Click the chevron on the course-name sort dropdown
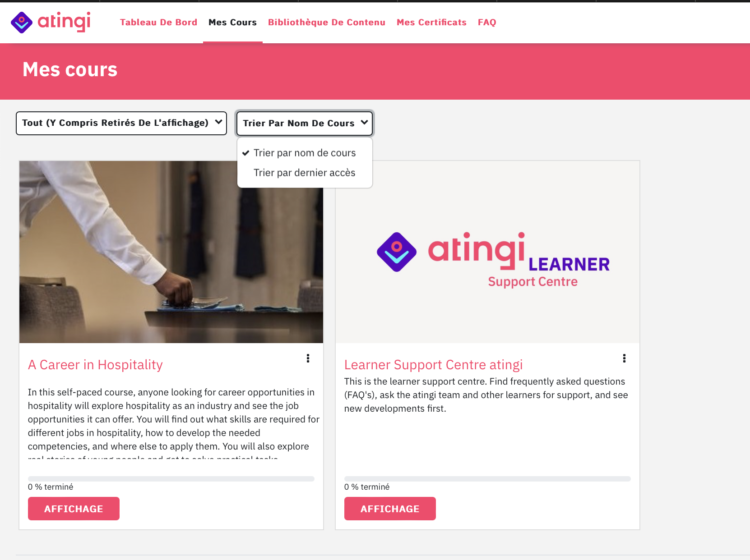The height and width of the screenshot is (560, 750). (x=364, y=123)
